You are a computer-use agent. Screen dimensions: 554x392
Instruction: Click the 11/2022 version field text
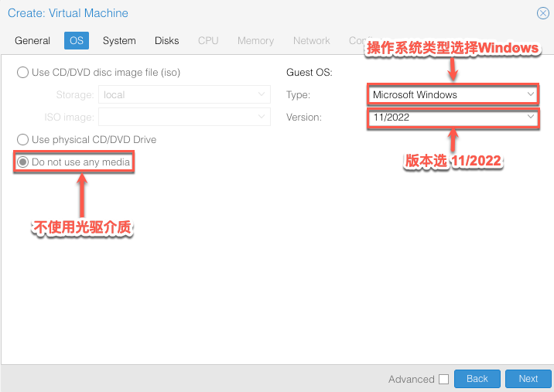pyautogui.click(x=391, y=117)
